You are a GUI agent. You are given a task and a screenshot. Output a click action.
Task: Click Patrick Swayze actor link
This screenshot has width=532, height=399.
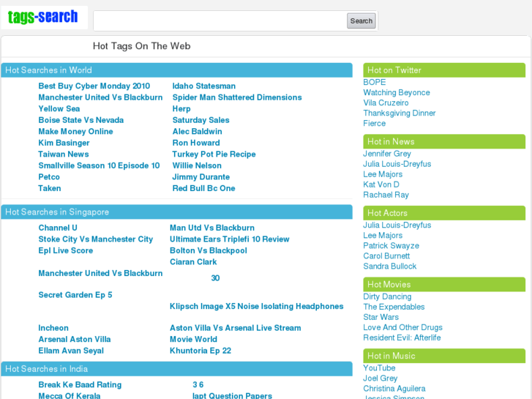tap(391, 245)
